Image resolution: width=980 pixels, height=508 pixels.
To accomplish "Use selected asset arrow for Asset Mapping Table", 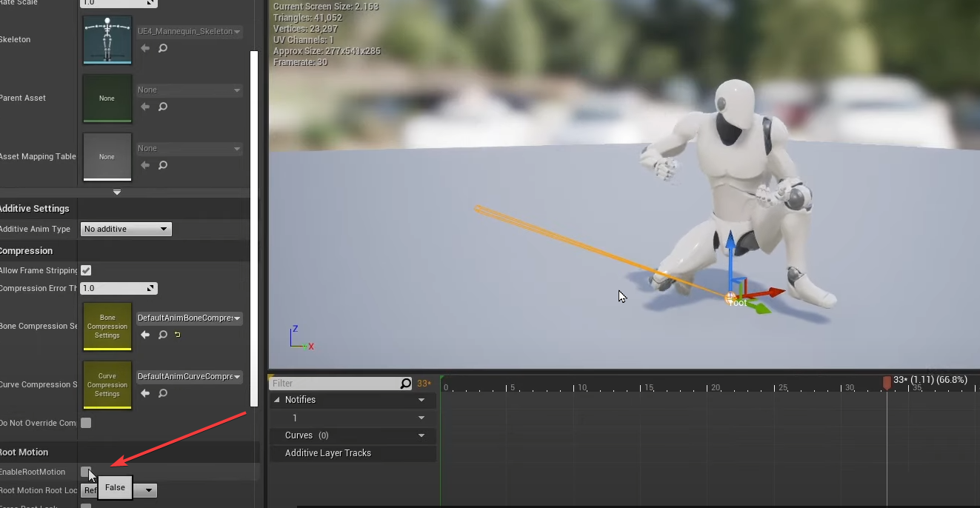I will (145, 165).
